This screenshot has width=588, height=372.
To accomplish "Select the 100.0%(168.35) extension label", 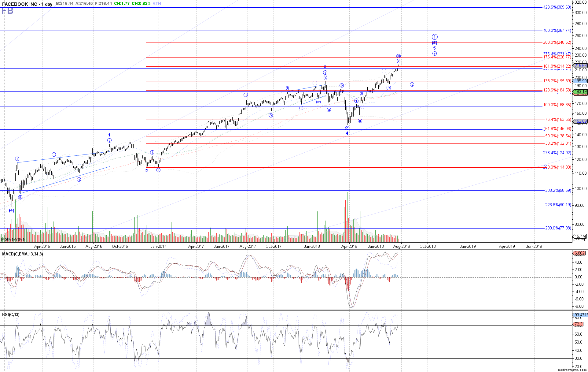I will click(557, 105).
